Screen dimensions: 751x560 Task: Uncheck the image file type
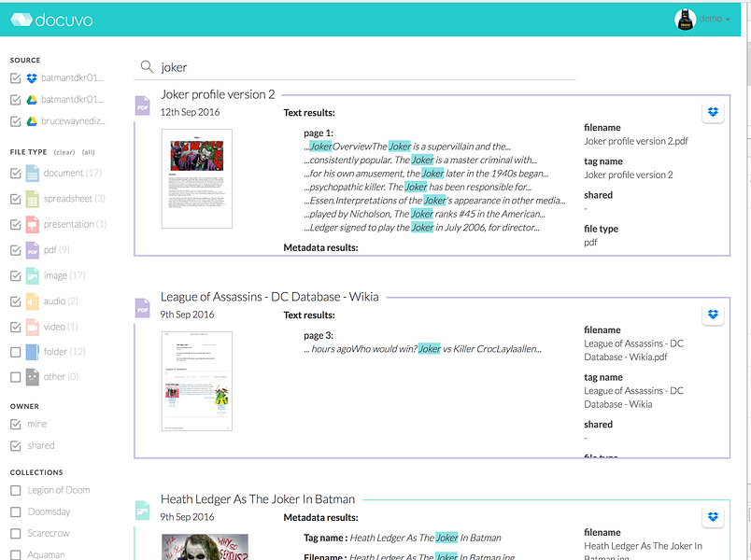(15, 275)
